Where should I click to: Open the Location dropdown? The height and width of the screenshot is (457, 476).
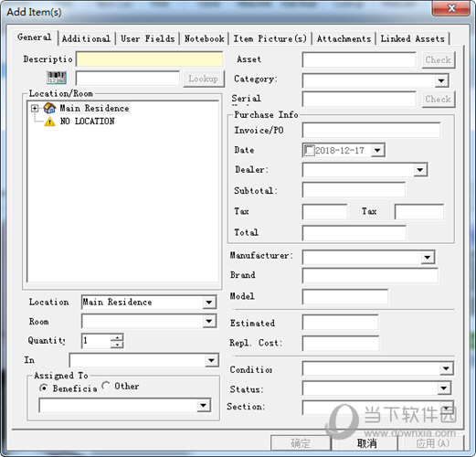pyautogui.click(x=209, y=303)
